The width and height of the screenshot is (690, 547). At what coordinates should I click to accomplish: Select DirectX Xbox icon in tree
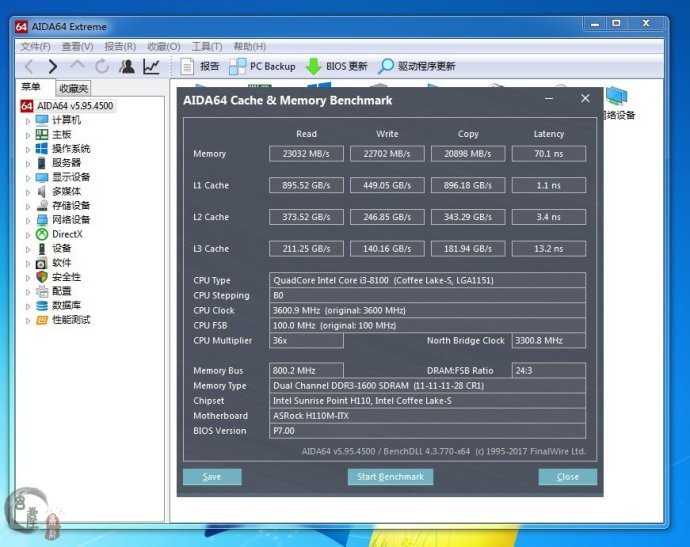42,234
